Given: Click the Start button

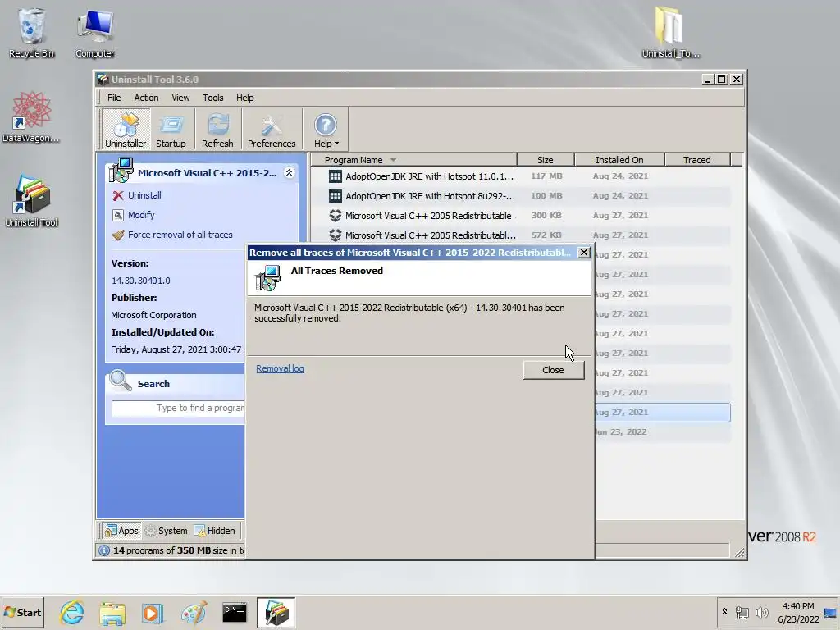Looking at the screenshot, I should point(22,612).
